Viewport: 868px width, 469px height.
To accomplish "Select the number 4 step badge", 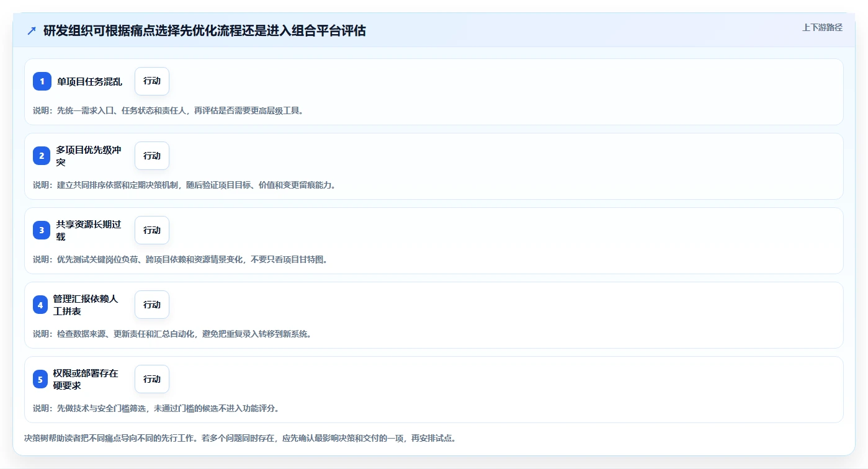I will click(40, 305).
